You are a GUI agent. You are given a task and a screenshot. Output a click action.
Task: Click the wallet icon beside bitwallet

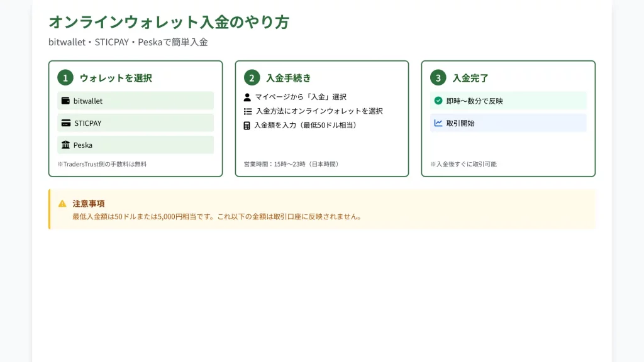(65, 101)
